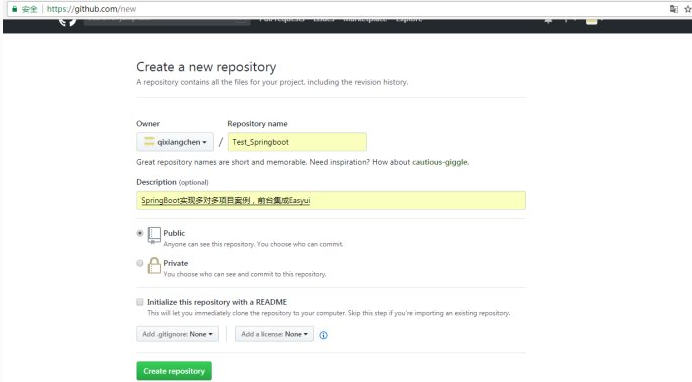Click the 'Repository name' field label
Image resolution: width=692 pixels, height=382 pixels.
click(x=257, y=124)
